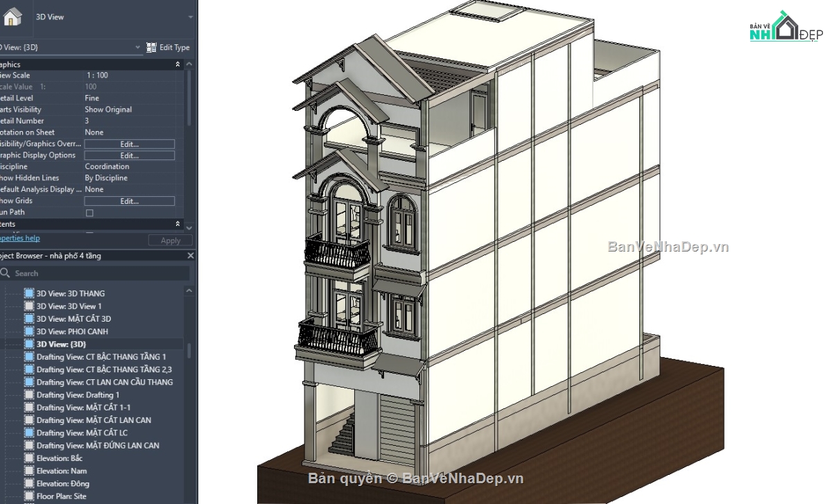Open Visibility/Graphics Overrides Edit... button
The width and height of the screenshot is (832, 504).
(x=130, y=144)
